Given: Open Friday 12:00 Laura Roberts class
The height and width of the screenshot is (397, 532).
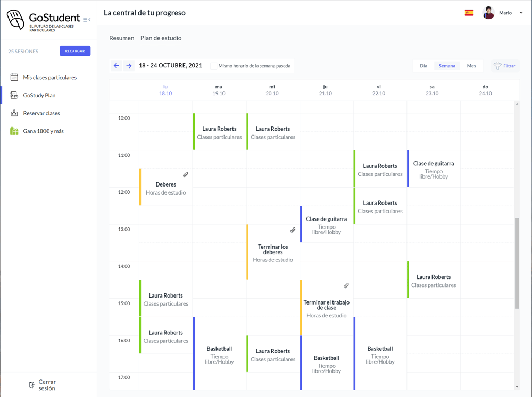Looking at the screenshot, I should (x=380, y=206).
